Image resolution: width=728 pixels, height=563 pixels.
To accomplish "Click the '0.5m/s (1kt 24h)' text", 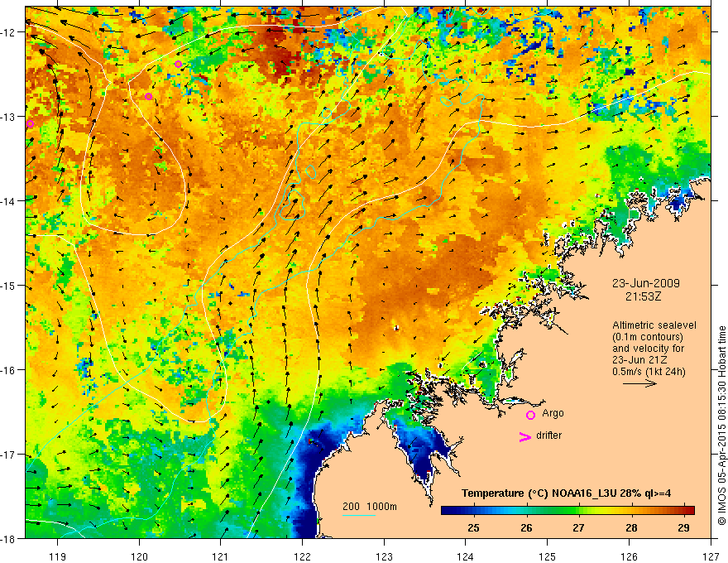I will pos(649,371).
